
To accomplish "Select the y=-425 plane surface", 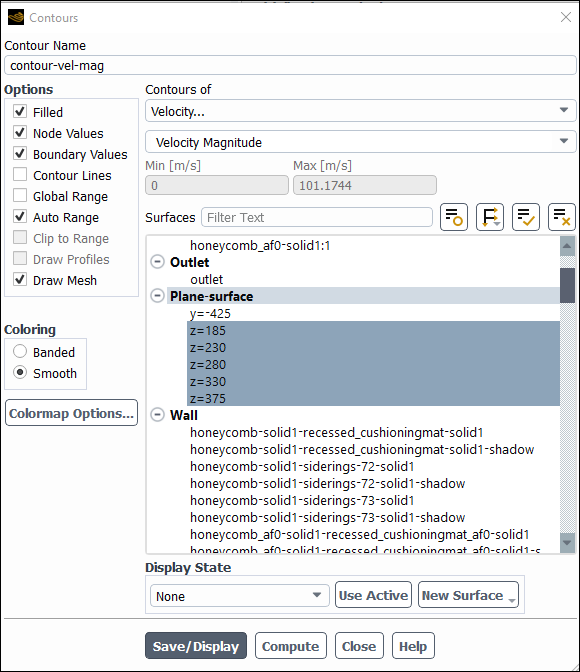I will [x=210, y=313].
